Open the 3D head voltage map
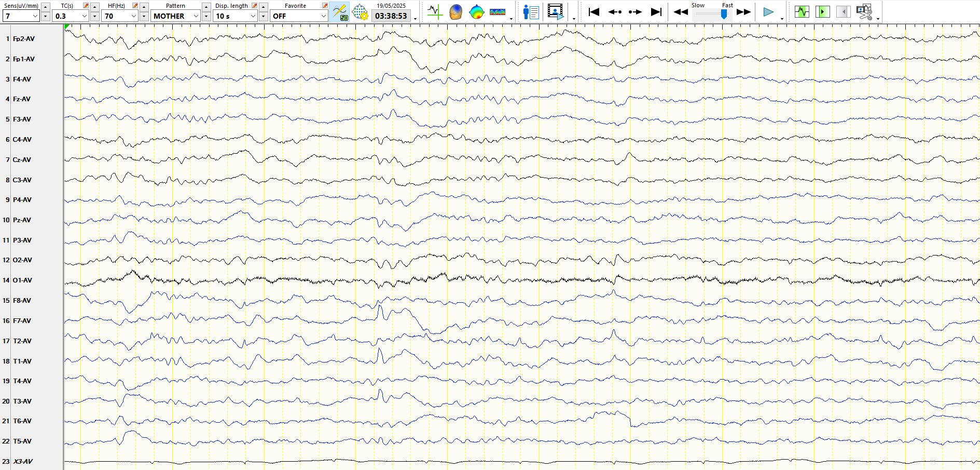The image size is (980, 470). (456, 12)
